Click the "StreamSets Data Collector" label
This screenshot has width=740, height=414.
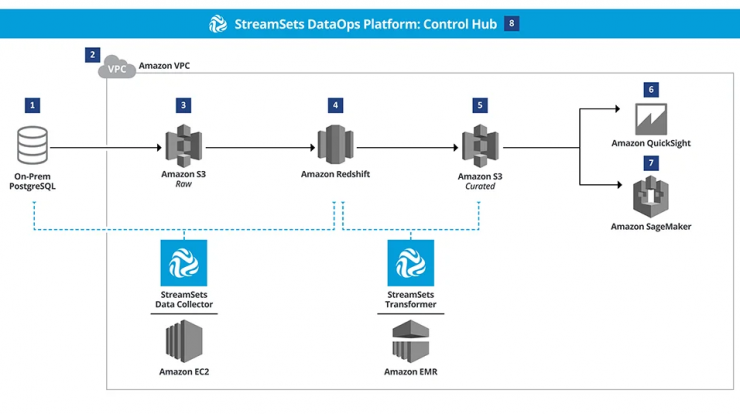(x=184, y=299)
